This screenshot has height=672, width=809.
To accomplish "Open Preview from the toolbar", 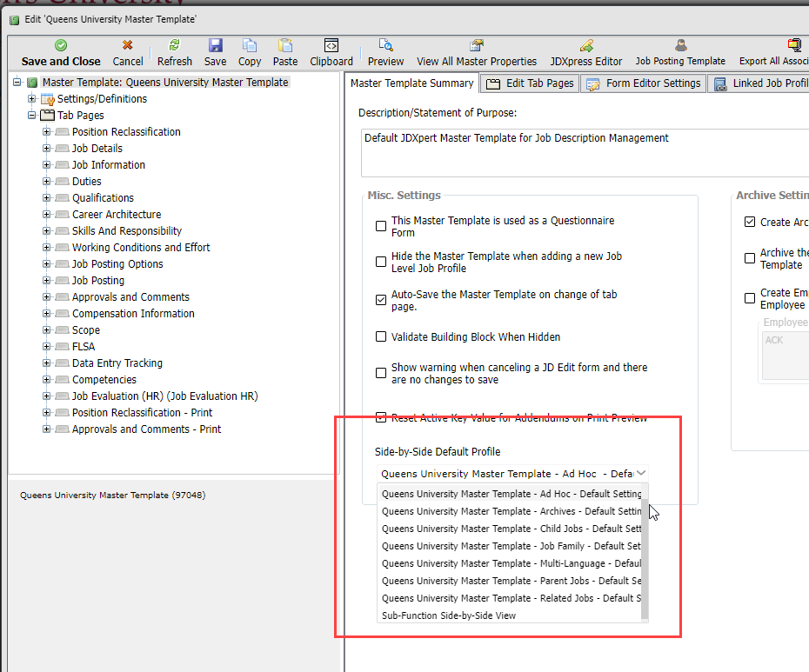I will [385, 46].
